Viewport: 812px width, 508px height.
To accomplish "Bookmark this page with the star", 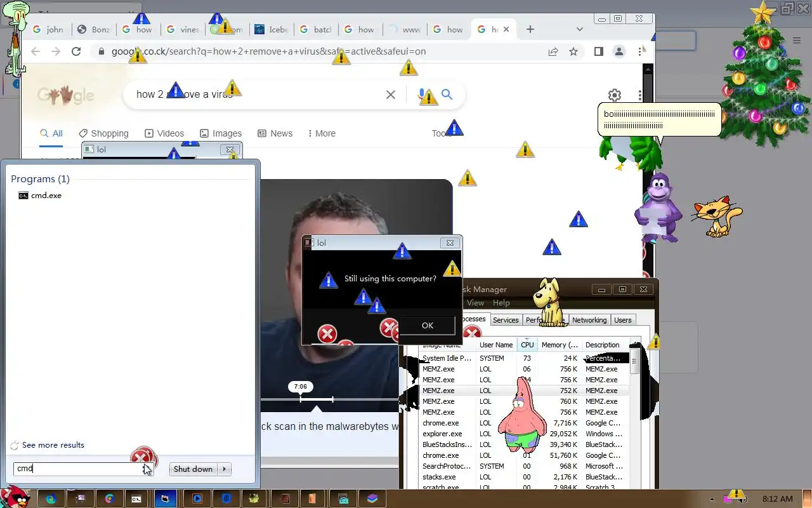I will click(x=573, y=51).
